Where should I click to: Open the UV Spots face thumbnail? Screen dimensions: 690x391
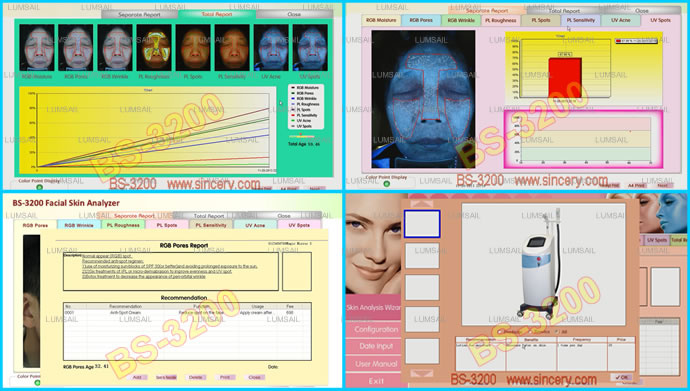310,48
